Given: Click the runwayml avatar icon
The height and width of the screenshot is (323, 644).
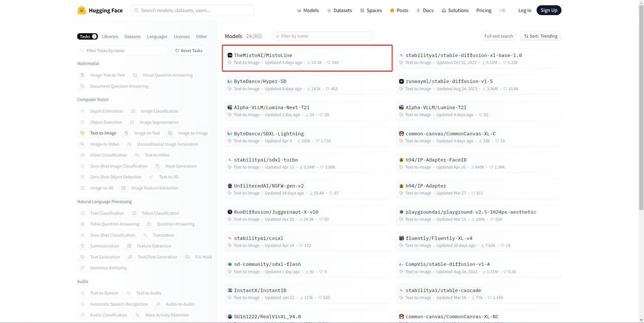Looking at the screenshot, I should (x=401, y=82).
